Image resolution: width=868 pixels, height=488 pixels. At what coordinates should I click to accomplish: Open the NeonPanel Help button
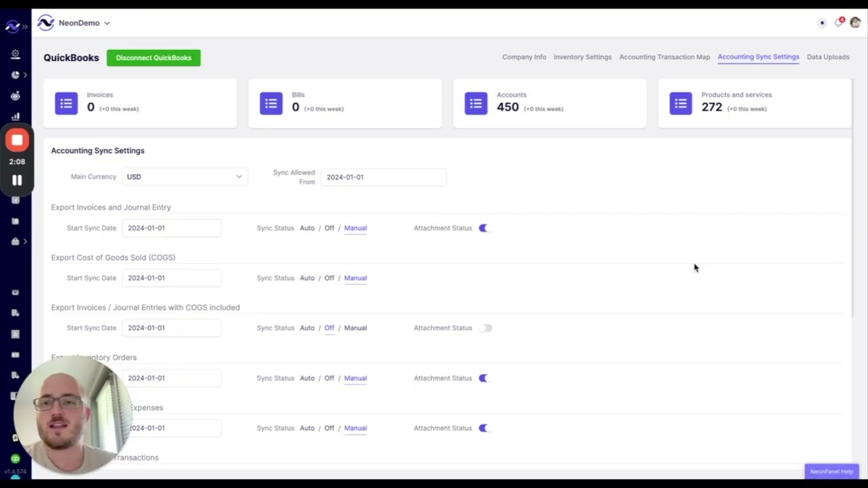(x=831, y=472)
